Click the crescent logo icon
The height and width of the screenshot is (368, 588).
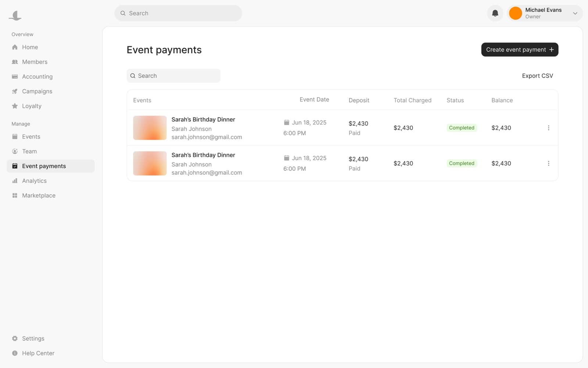pyautogui.click(x=15, y=15)
